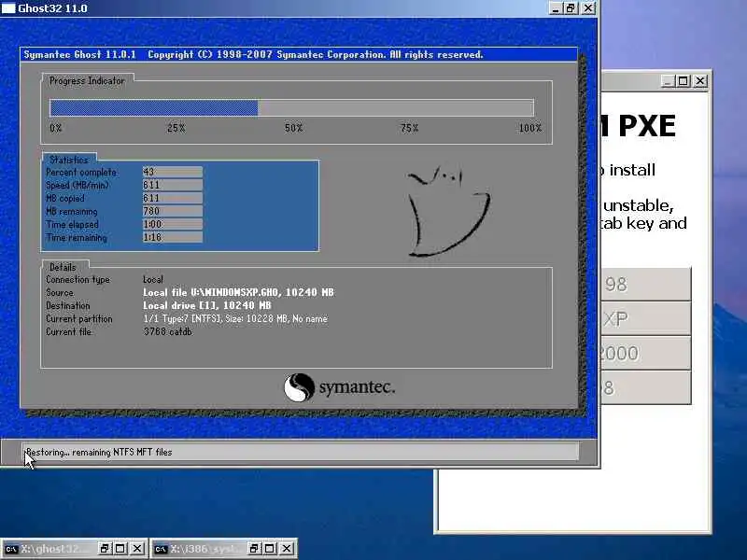Click the tab key and text in PXE window

[x=643, y=223]
